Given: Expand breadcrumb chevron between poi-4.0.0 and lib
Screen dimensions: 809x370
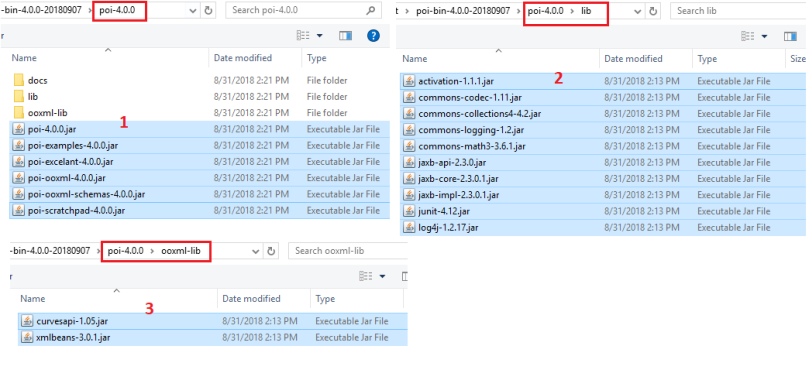Looking at the screenshot, I should [572, 11].
